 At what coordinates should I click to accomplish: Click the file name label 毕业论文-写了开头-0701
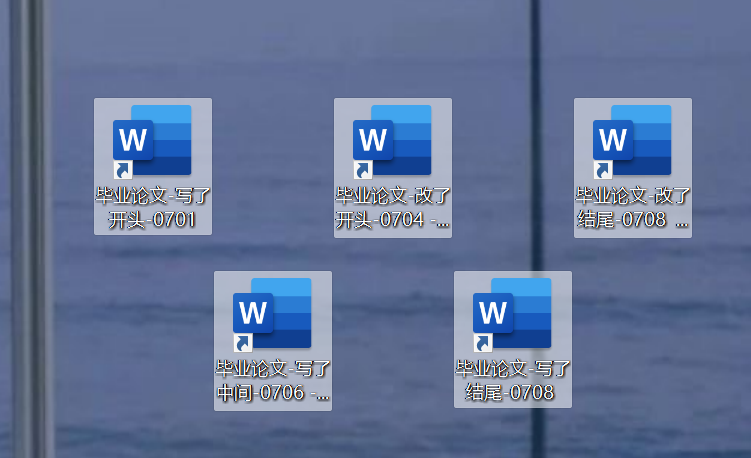[x=153, y=208]
